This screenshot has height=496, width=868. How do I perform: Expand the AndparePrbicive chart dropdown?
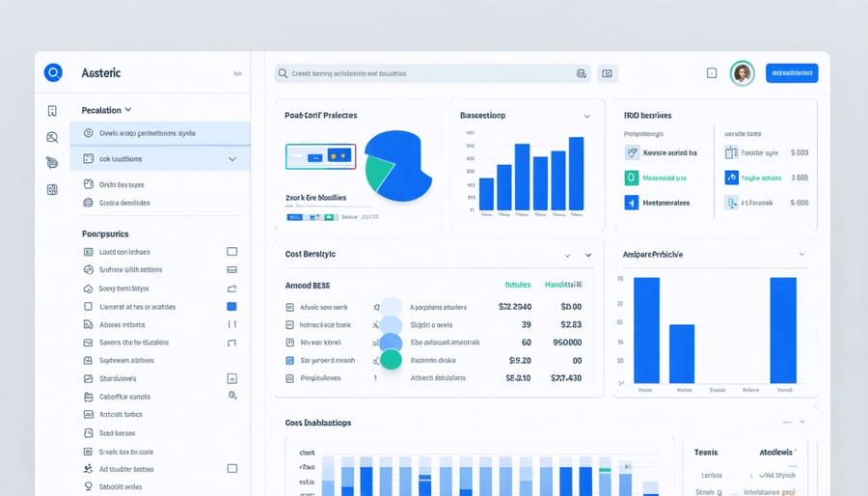pos(801,255)
